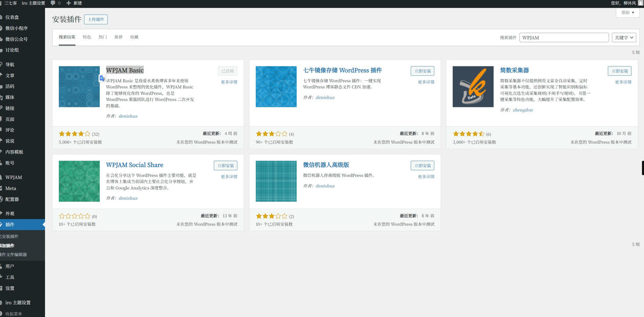
Task: Click author denishua under 微信机器人高级版
Action: tap(325, 186)
